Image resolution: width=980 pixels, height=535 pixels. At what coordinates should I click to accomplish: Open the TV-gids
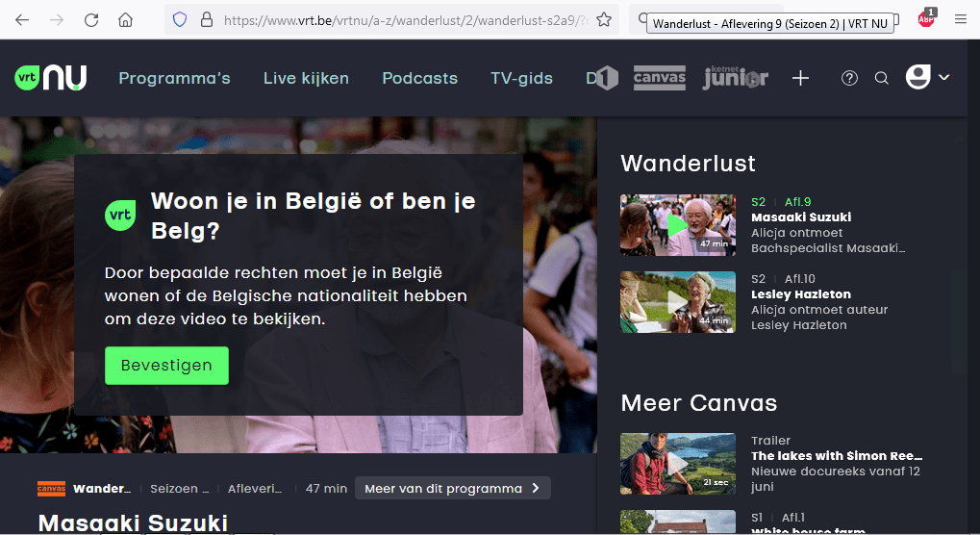pyautogui.click(x=522, y=78)
